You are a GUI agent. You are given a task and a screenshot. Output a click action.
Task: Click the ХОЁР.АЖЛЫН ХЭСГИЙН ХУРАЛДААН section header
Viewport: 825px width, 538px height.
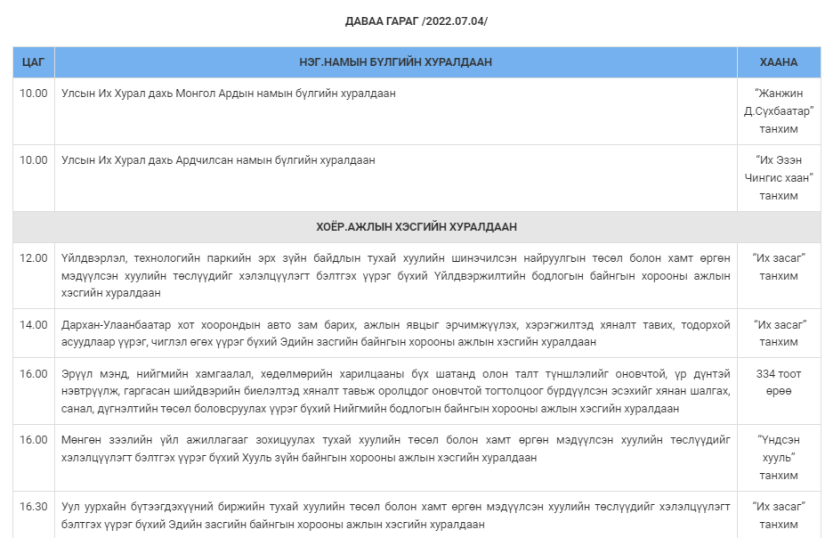pos(416,227)
